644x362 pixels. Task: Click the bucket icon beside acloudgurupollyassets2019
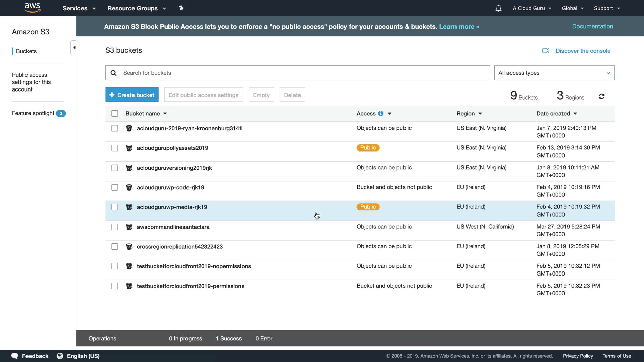129,148
